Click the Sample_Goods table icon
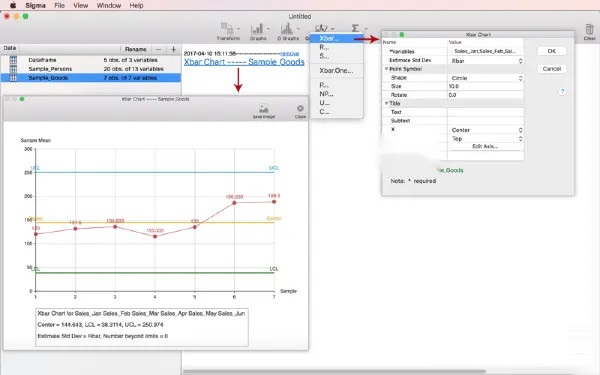The image size is (600, 375). coord(13,78)
